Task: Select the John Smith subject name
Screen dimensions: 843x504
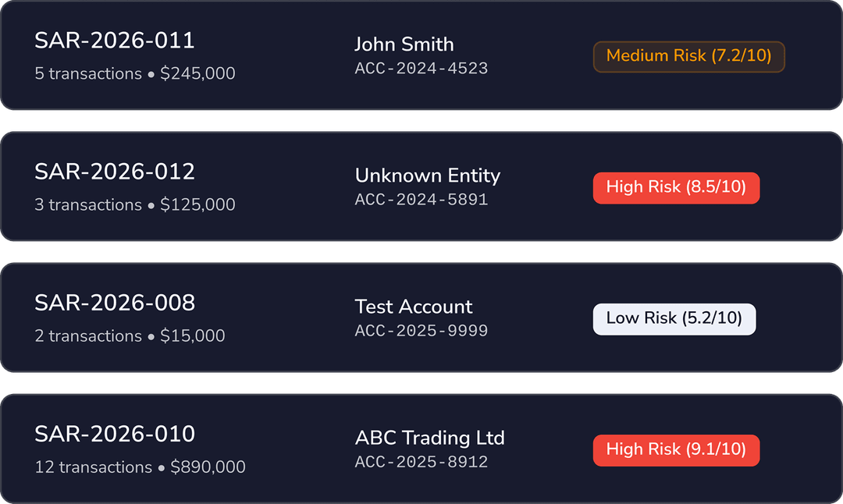Action: tap(404, 44)
